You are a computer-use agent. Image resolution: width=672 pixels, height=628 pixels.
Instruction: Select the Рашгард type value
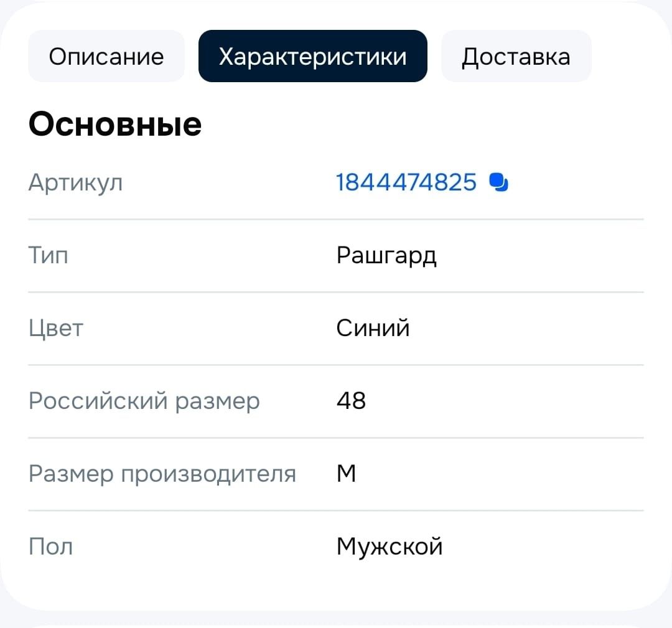click(x=386, y=256)
